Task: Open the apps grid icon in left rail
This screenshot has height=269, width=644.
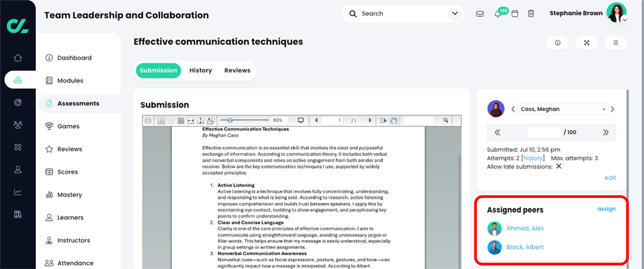Action: pos(18,147)
